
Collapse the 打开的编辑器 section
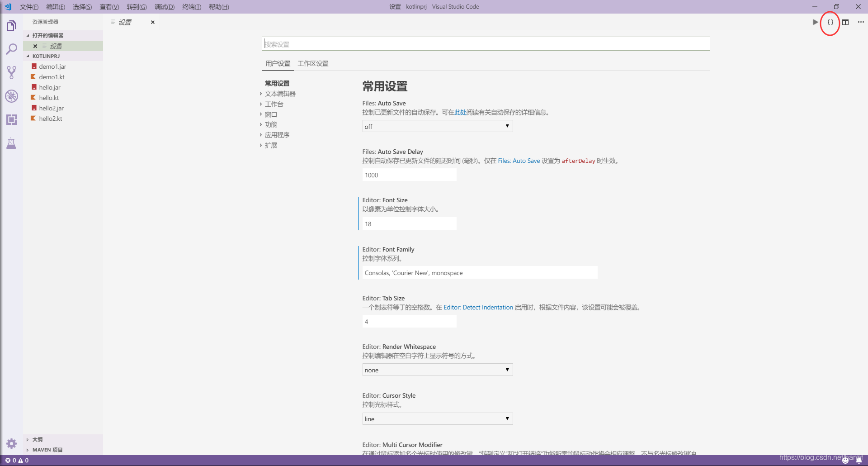tap(63, 35)
